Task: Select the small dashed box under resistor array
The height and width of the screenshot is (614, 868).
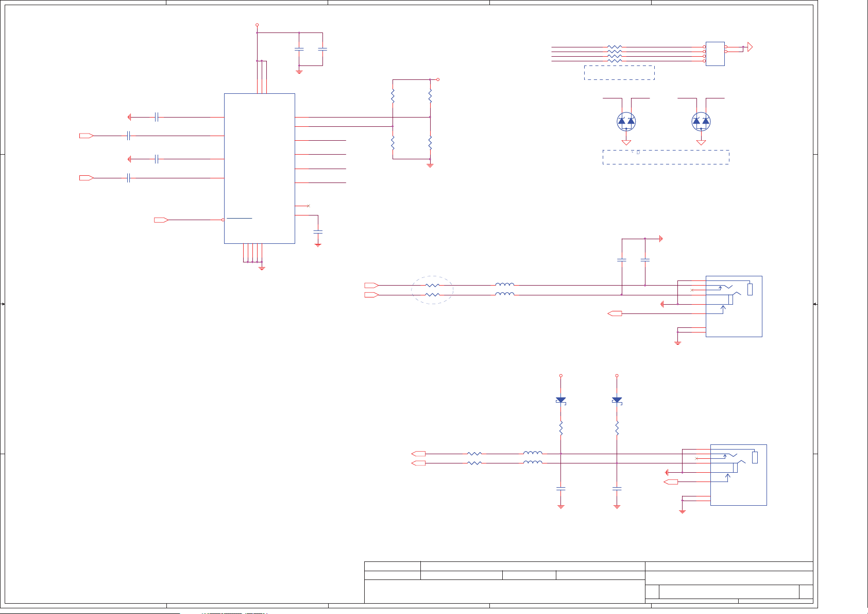Action: tap(619, 73)
